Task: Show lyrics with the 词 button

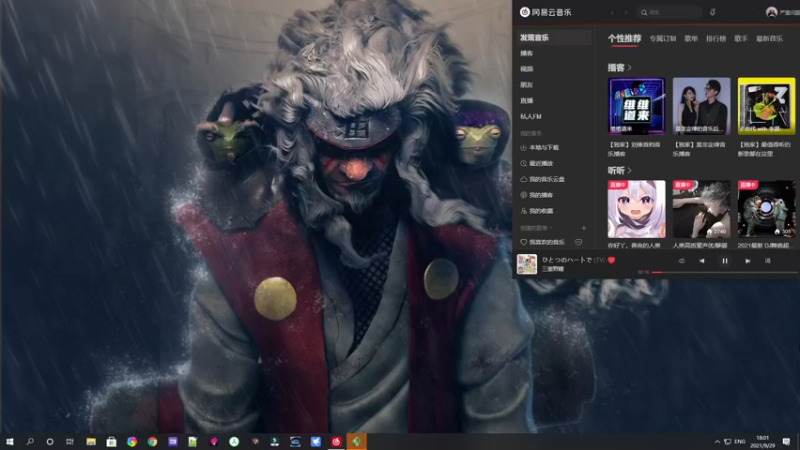Action: (767, 261)
